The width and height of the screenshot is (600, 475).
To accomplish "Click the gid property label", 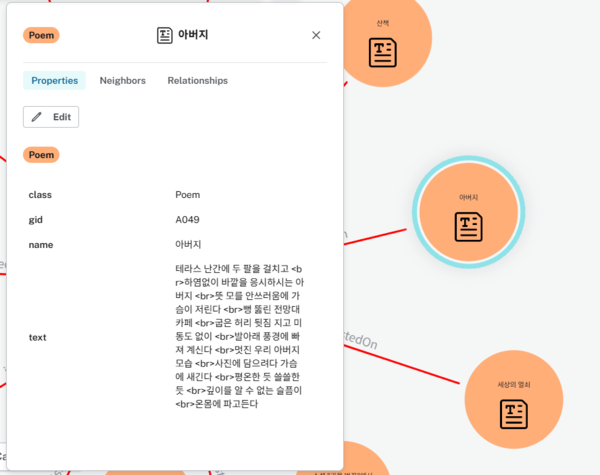I will pyautogui.click(x=36, y=220).
